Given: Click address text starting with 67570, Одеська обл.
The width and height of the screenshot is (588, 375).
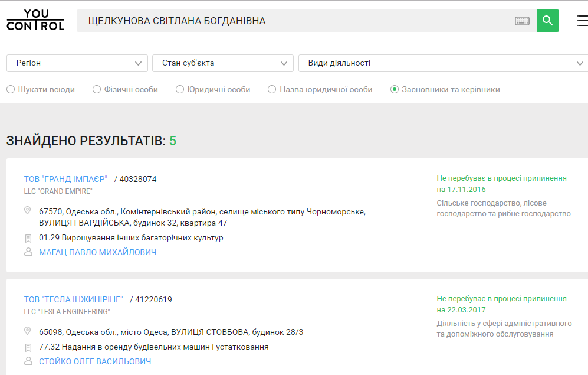Looking at the screenshot, I should (202, 217).
